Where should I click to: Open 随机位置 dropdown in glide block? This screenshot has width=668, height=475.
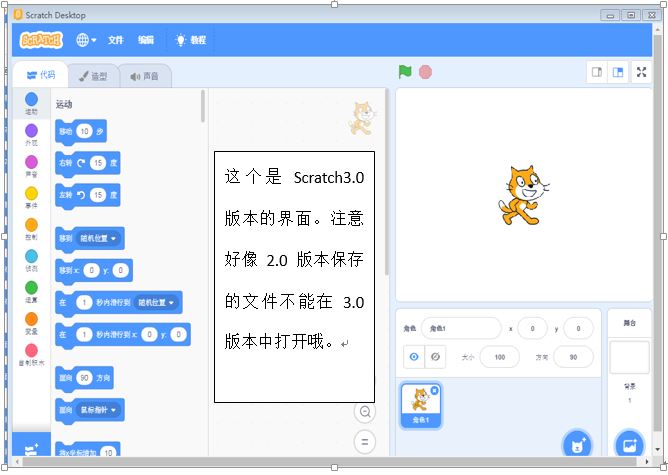coord(155,302)
